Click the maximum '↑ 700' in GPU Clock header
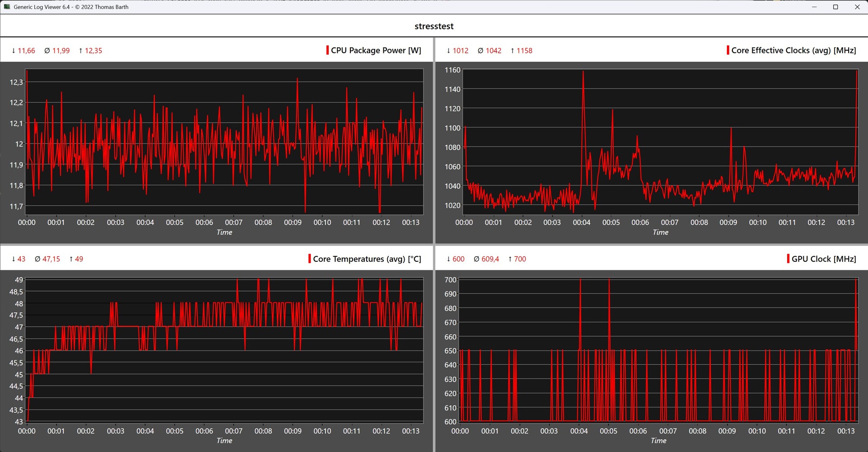868x452 pixels. (x=517, y=259)
